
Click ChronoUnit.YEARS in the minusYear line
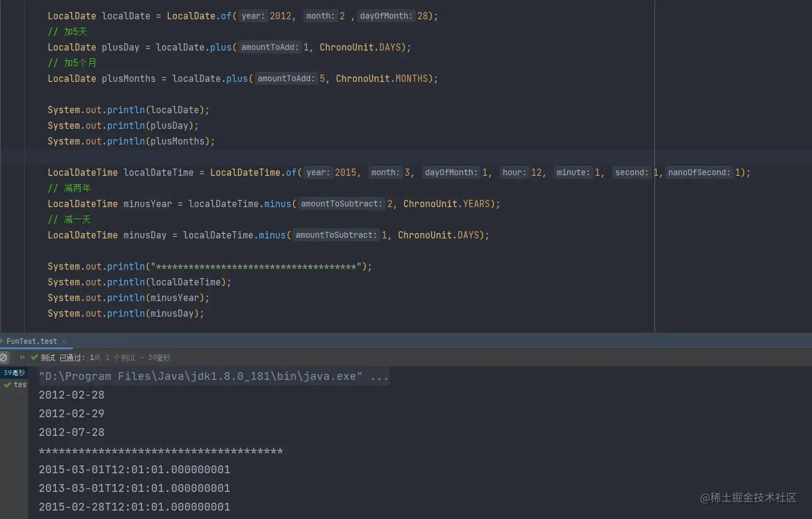click(447, 204)
